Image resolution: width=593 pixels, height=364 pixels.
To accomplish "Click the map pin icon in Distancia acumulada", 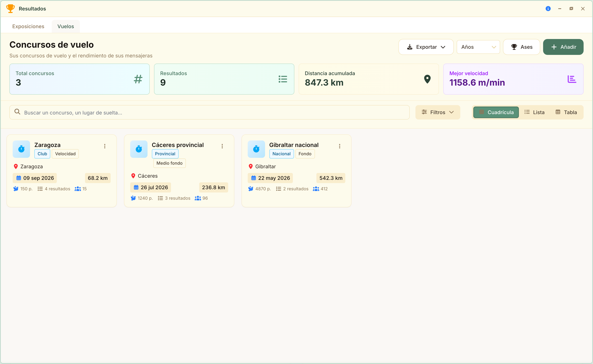I will 427,79.
